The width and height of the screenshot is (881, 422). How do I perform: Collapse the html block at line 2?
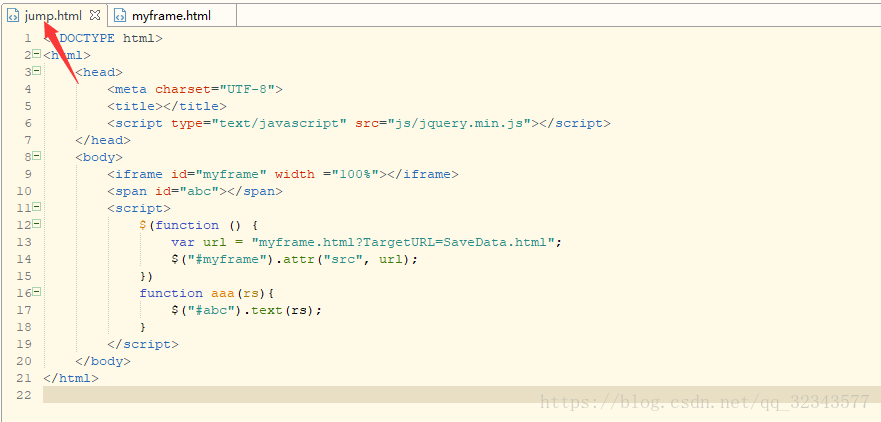click(37, 54)
